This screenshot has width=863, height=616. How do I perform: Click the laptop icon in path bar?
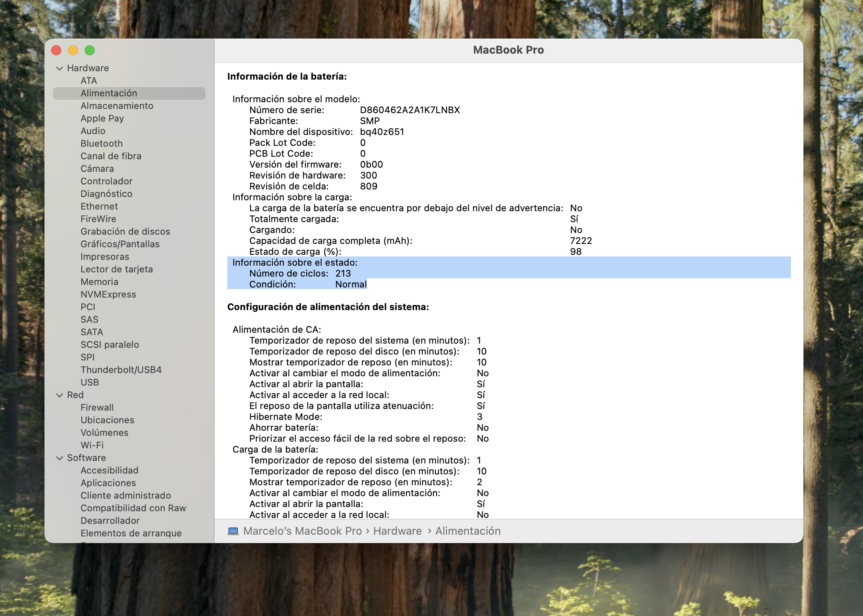pos(233,531)
